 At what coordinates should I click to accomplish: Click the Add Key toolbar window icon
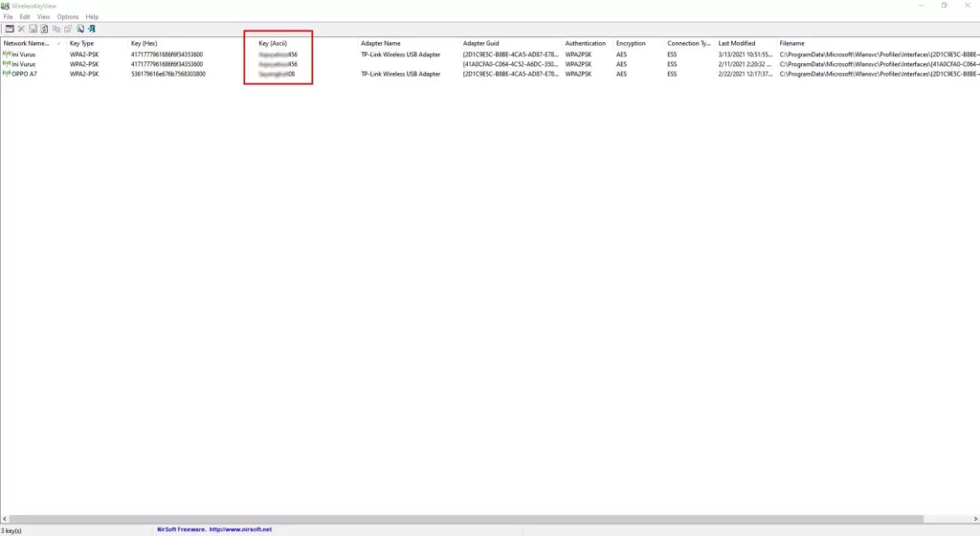pyautogui.click(x=10, y=29)
